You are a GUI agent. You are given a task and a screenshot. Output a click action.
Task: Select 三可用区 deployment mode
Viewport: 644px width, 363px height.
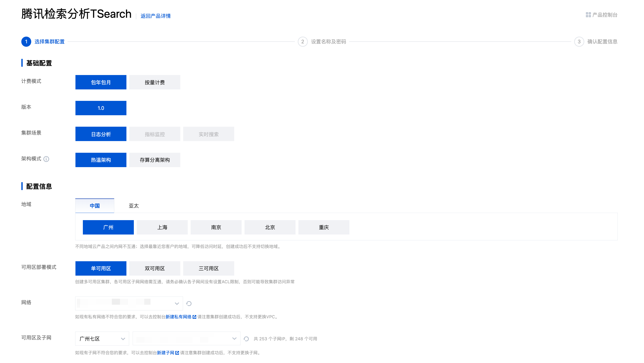(x=209, y=268)
